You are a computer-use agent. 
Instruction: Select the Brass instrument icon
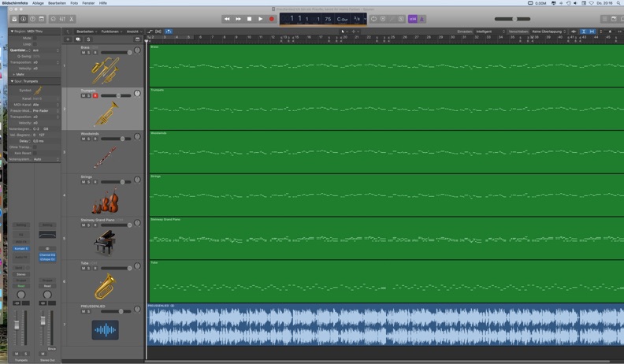(105, 70)
